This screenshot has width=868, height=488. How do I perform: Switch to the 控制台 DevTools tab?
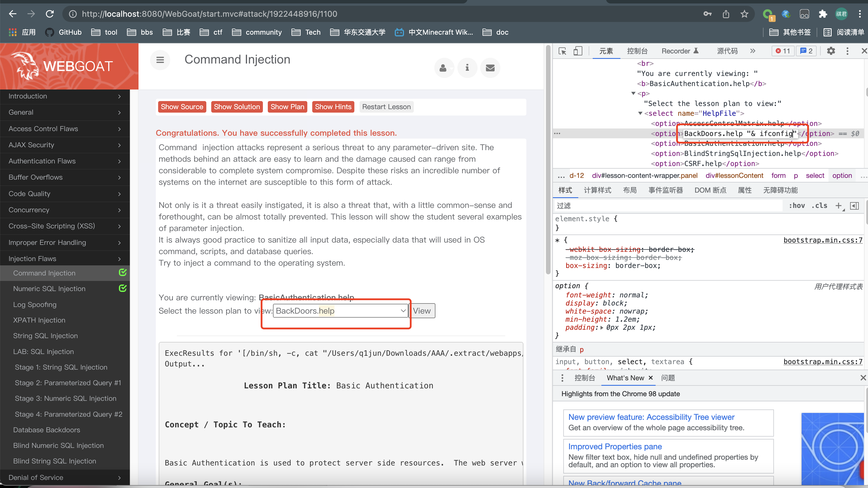pyautogui.click(x=637, y=51)
